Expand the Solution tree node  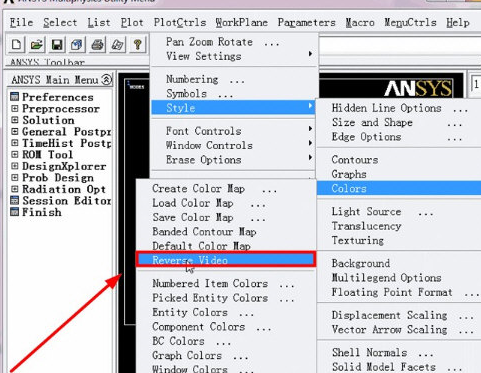pos(15,120)
